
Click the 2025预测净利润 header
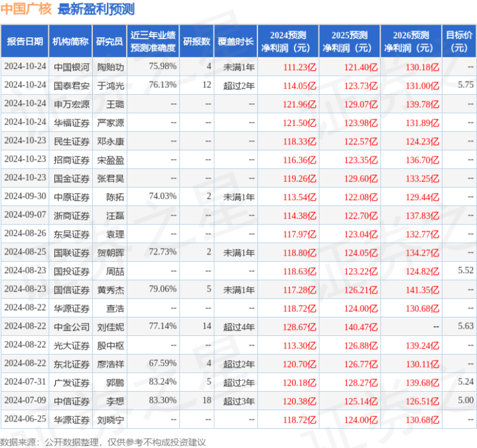pyautogui.click(x=350, y=41)
